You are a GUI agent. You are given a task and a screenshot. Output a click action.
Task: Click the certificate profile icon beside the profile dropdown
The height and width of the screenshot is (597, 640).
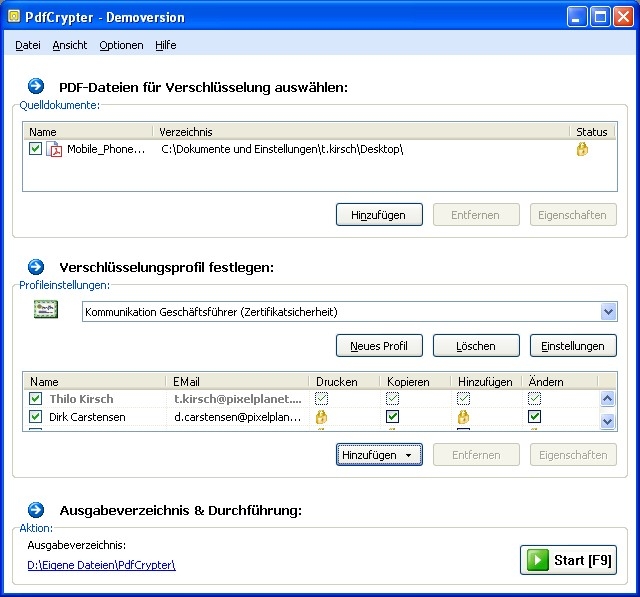click(x=45, y=312)
